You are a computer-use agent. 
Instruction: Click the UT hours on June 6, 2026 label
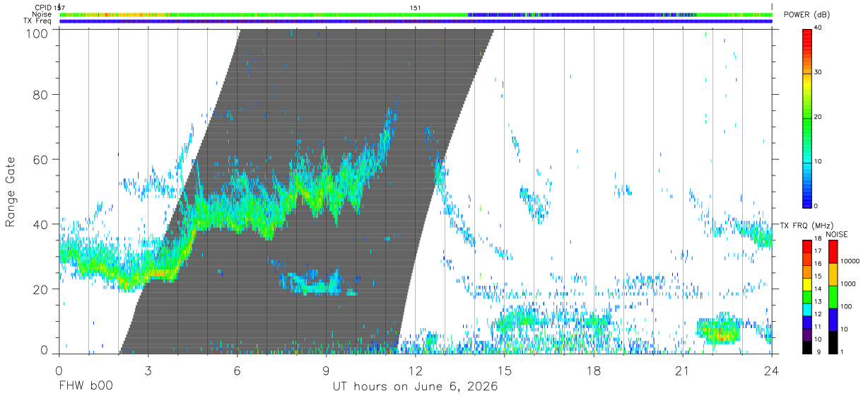click(x=416, y=387)
